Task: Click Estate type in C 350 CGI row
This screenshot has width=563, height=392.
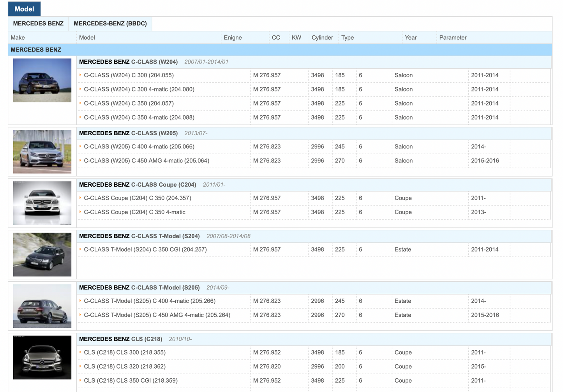Action: point(403,250)
